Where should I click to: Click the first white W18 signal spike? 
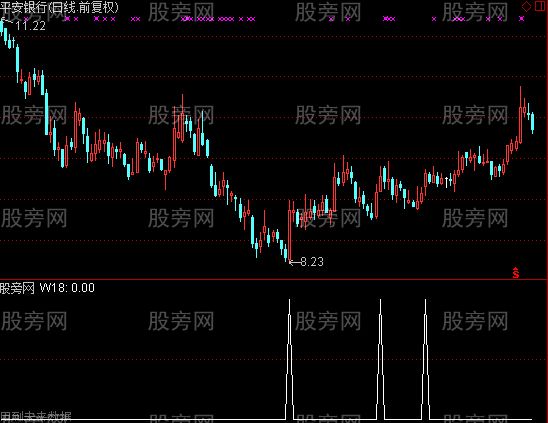point(289,359)
